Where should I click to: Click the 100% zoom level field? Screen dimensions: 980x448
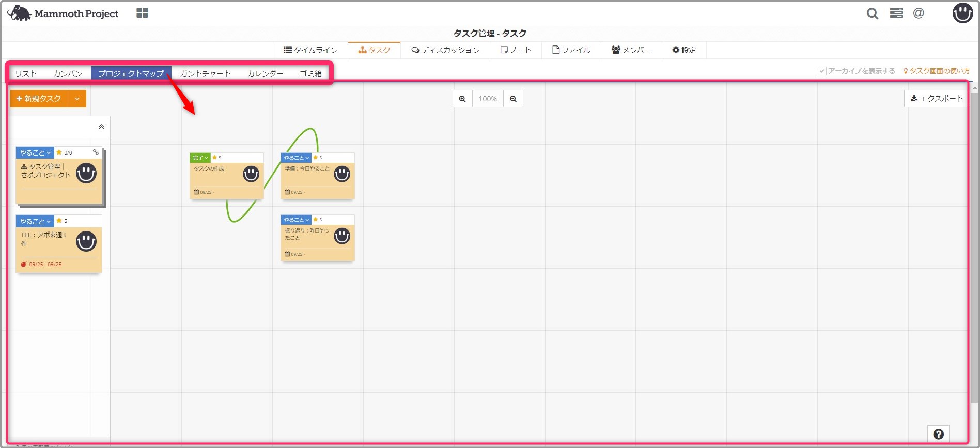[x=488, y=99]
